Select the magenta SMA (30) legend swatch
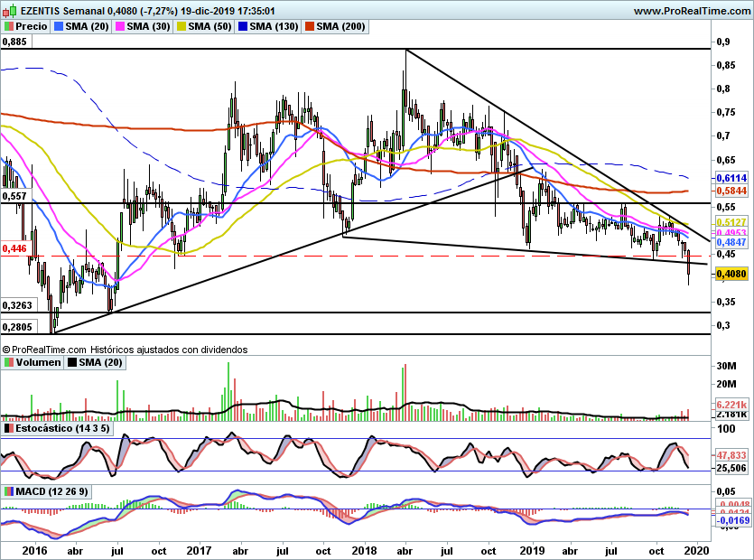Viewport: 754px width, 560px height. click(x=119, y=26)
